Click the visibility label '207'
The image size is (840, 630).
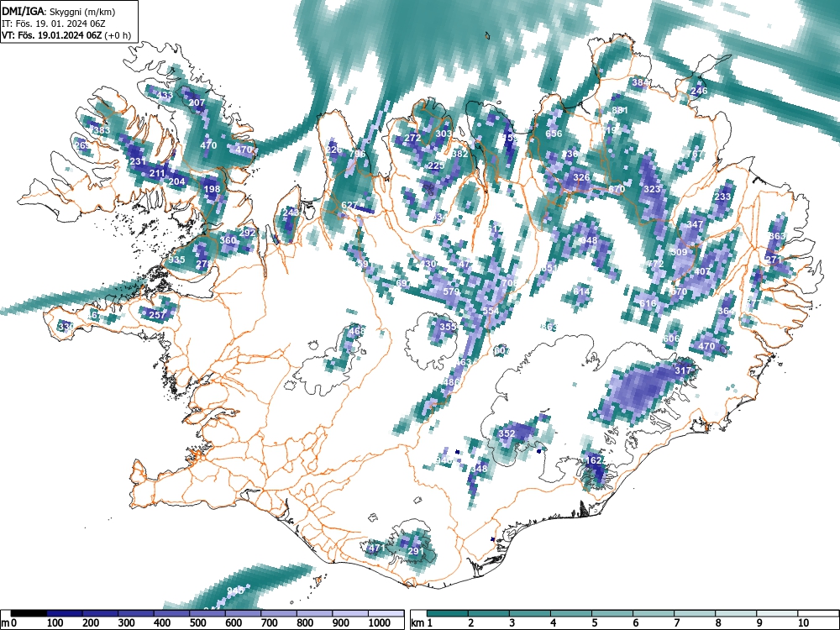tap(197, 102)
